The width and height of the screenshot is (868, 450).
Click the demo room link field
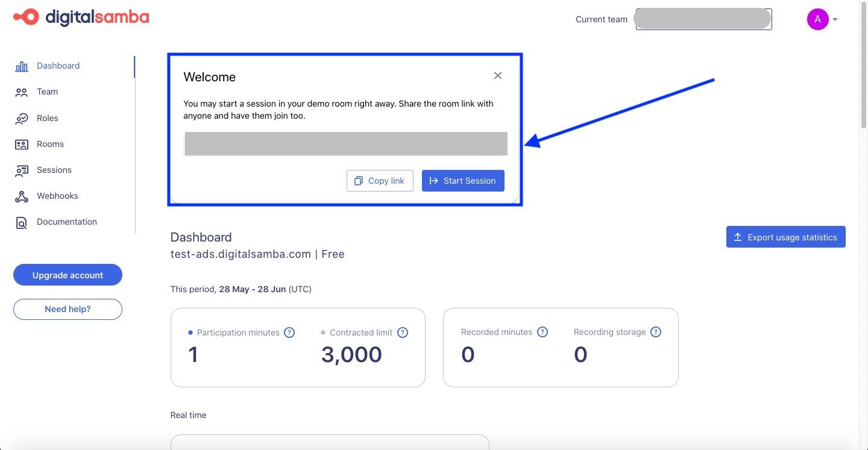point(346,144)
